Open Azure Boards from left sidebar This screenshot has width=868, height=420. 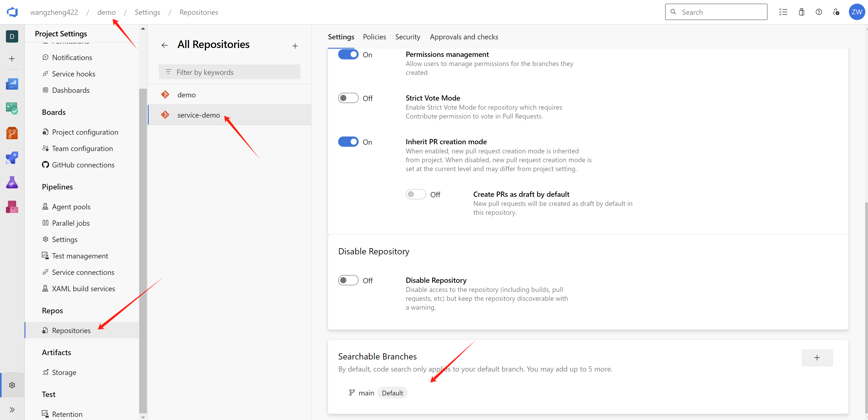click(12, 108)
